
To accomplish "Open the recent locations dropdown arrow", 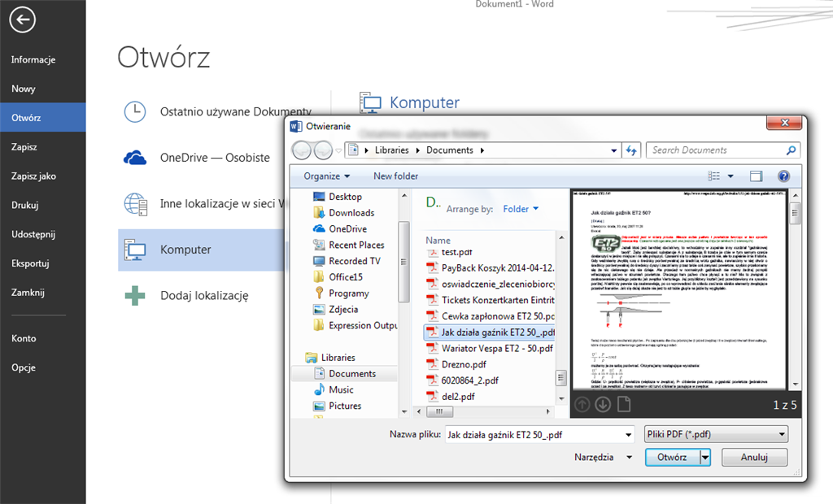I will tap(338, 151).
